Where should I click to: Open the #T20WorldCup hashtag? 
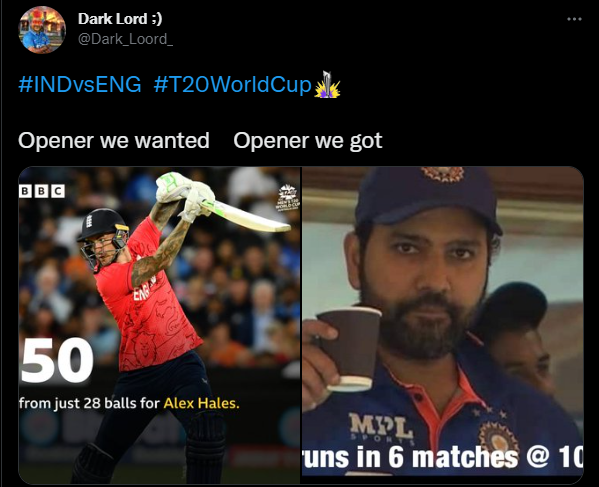(233, 84)
